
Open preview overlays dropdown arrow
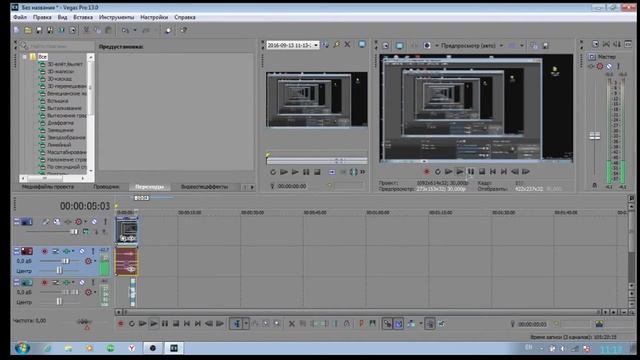coord(522,46)
